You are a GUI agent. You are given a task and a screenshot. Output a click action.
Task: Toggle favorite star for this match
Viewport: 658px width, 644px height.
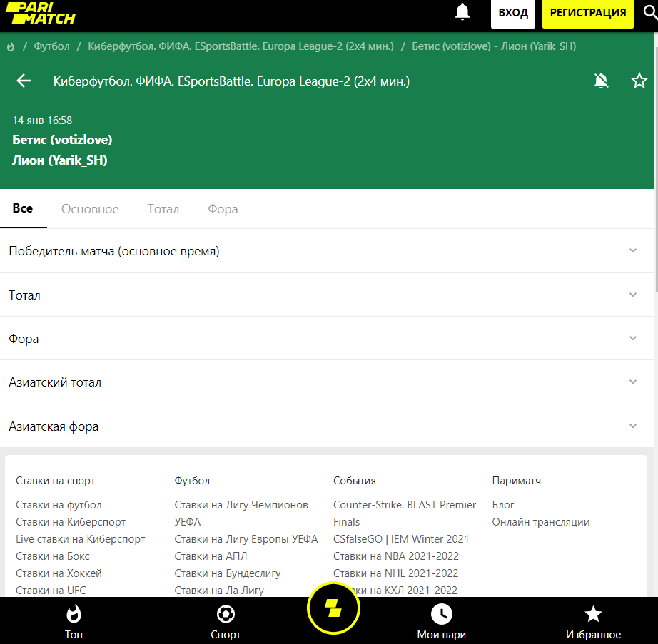click(x=639, y=81)
